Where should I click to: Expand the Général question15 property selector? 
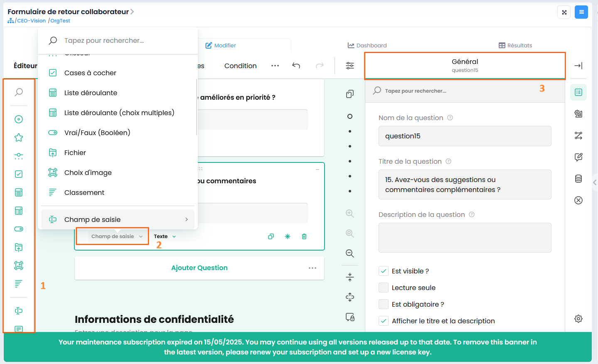click(x=465, y=66)
